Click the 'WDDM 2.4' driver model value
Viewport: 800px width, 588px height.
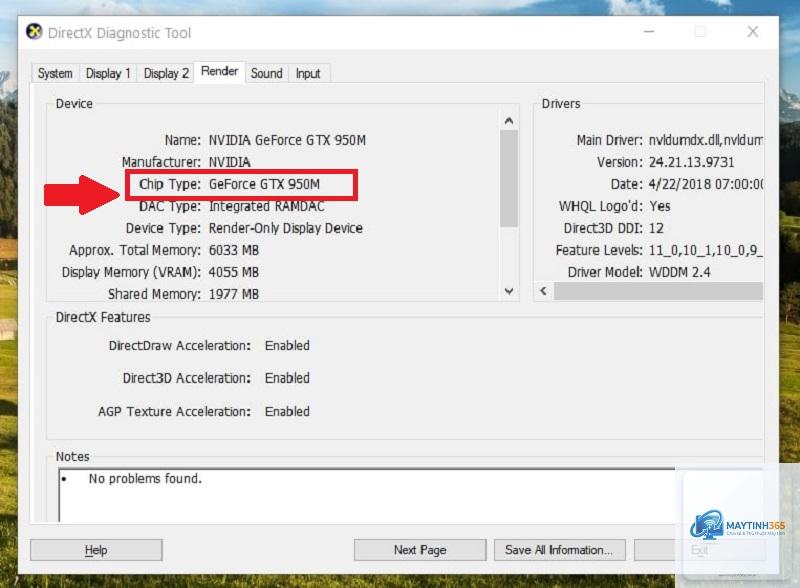click(x=680, y=272)
